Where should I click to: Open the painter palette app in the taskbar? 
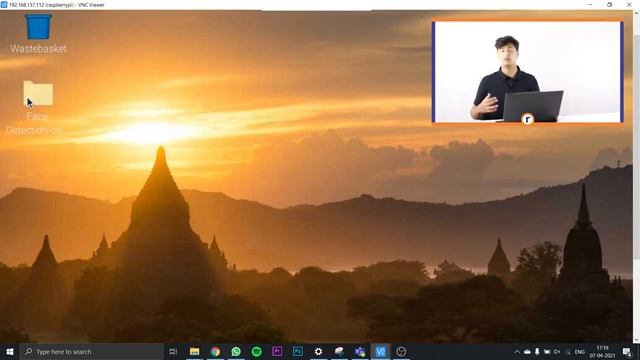[339, 351]
